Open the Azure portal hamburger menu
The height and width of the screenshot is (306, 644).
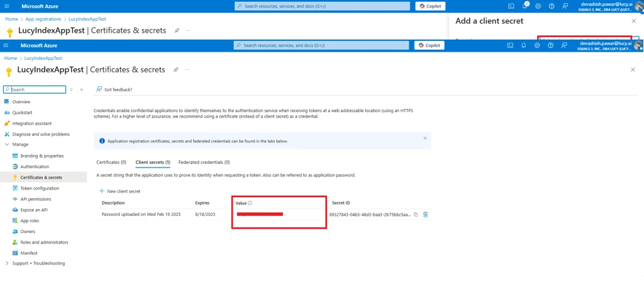tap(6, 45)
